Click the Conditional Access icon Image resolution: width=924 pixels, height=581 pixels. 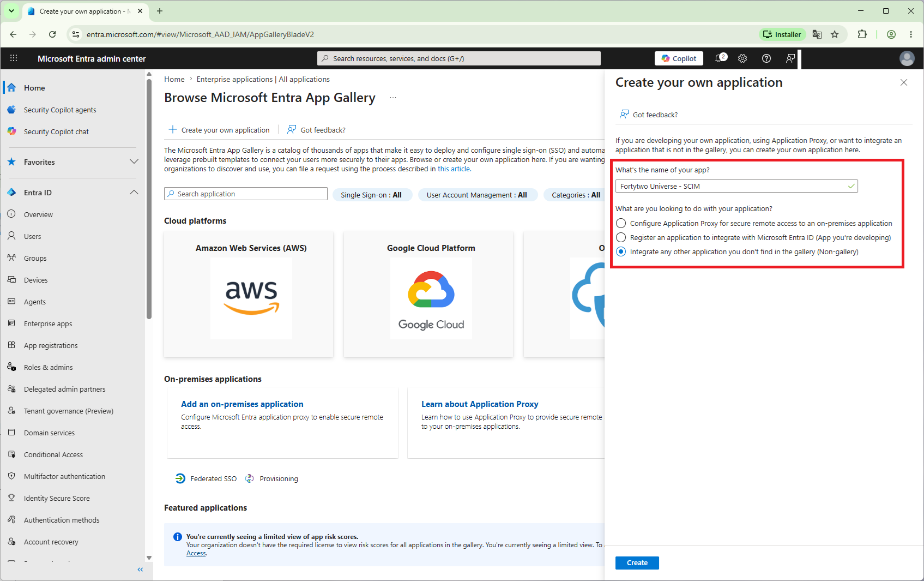click(11, 454)
